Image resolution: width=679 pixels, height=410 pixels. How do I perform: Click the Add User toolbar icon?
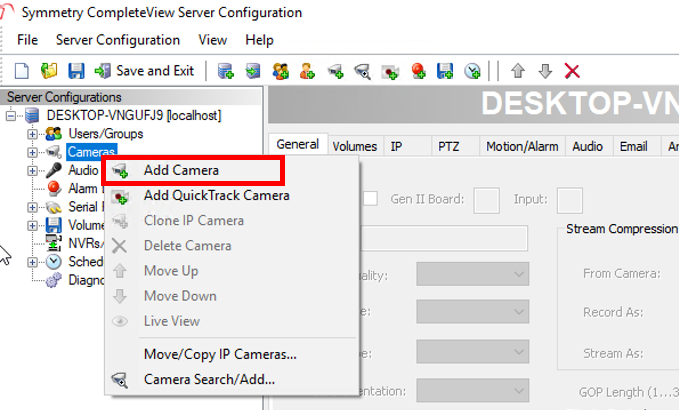[x=307, y=71]
